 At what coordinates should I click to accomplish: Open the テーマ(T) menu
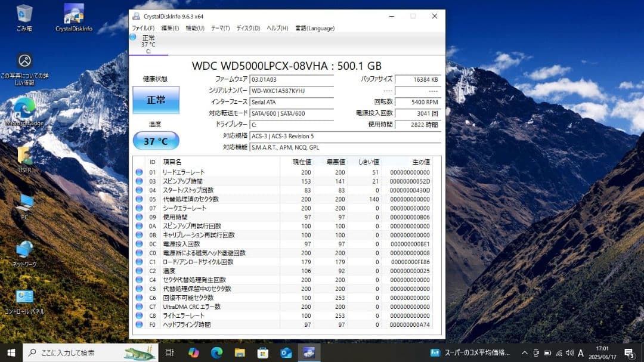[219, 28]
